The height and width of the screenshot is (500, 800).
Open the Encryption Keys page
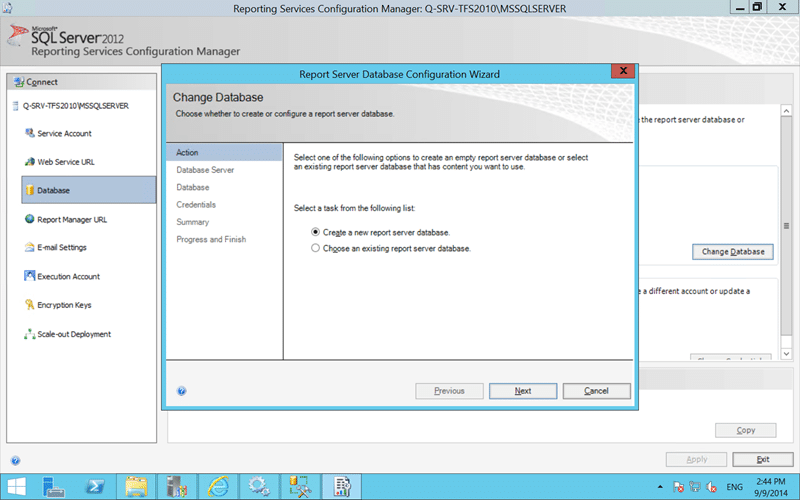(x=64, y=305)
